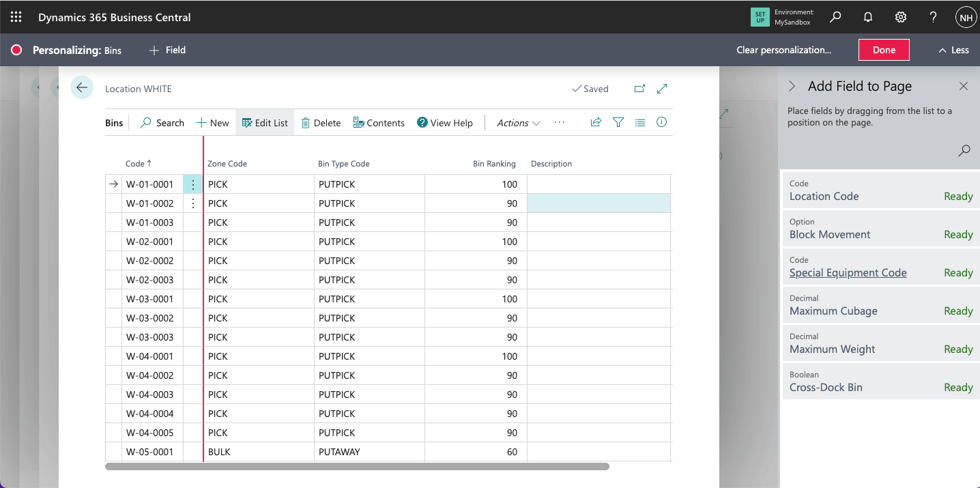Open page in new window icon
Screen dimensions: 980x488
pos(639,89)
